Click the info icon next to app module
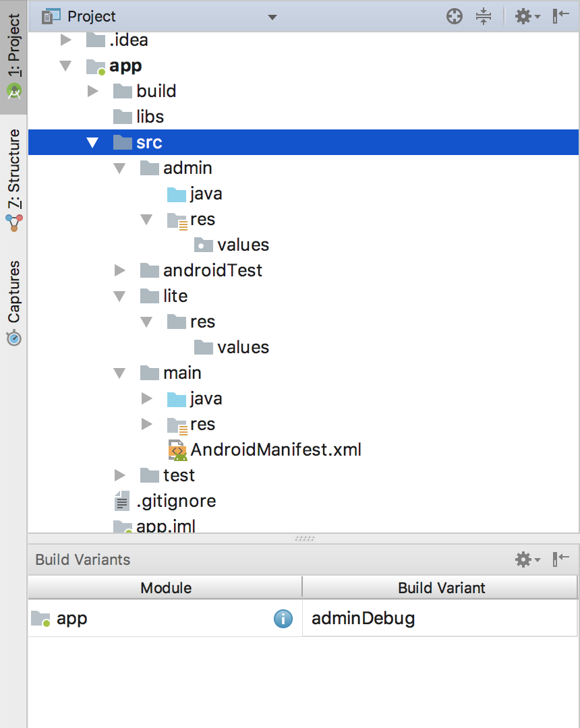Screen dimensions: 580x728 (283, 618)
